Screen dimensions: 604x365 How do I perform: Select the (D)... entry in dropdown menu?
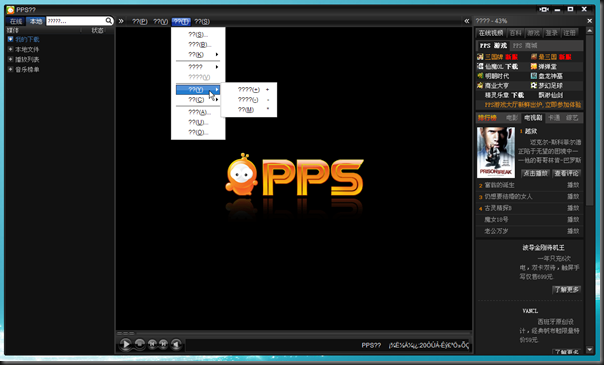(198, 132)
